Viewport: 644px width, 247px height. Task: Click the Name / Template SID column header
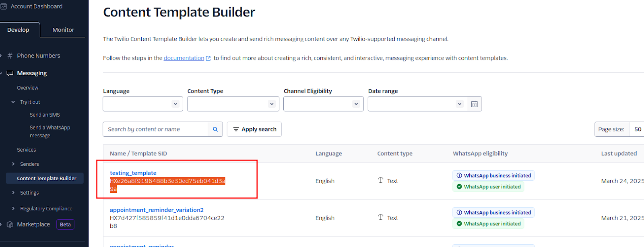[x=138, y=154]
